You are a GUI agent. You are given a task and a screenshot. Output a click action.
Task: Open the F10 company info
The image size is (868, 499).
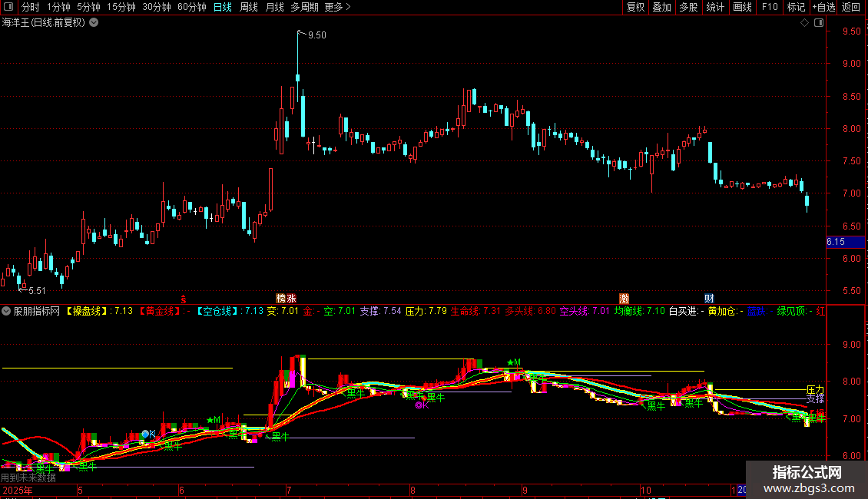pos(770,7)
